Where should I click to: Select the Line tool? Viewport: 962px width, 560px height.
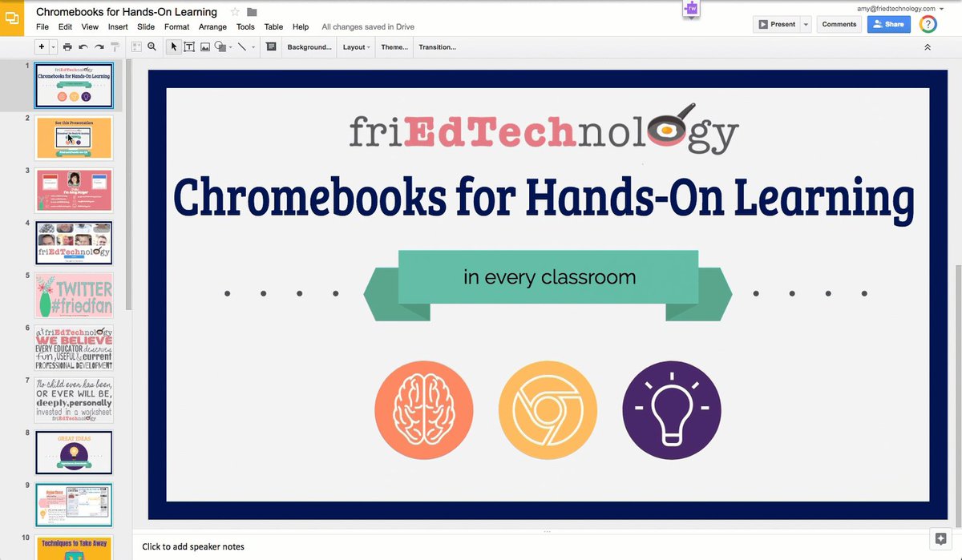click(x=242, y=47)
